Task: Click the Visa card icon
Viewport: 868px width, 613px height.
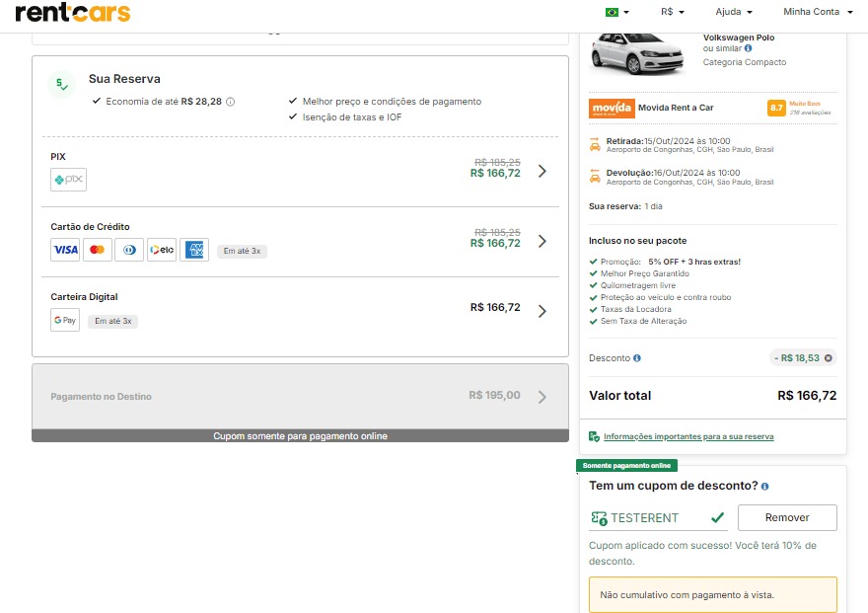Action: point(65,250)
